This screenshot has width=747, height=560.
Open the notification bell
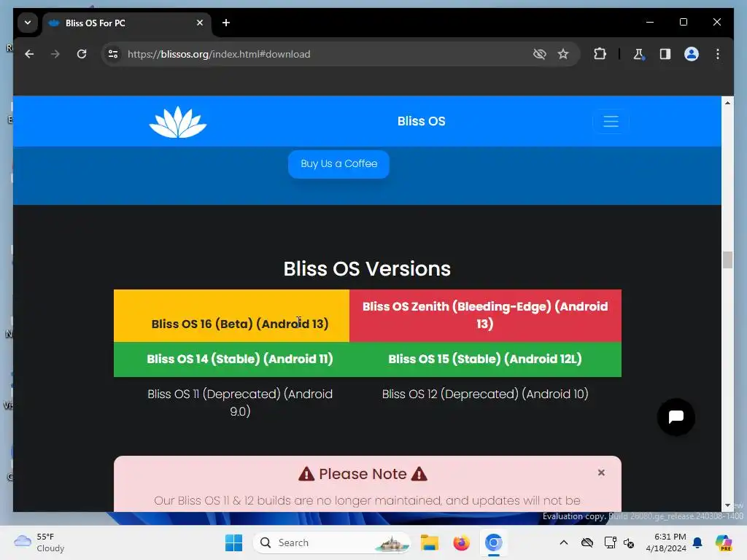697,542
